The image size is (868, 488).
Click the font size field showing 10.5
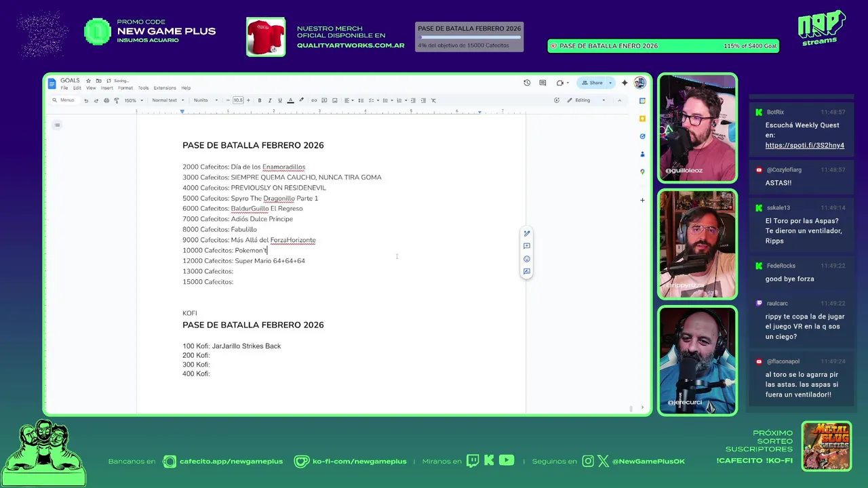pyautogui.click(x=238, y=100)
